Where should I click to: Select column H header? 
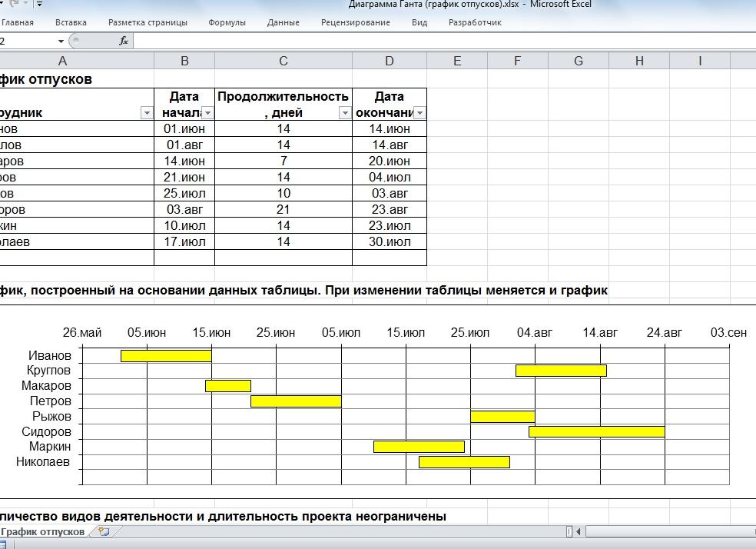click(639, 61)
